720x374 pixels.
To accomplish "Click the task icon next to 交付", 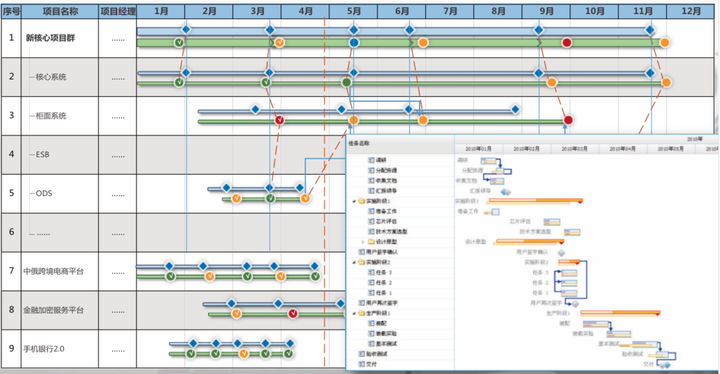I will tap(361, 364).
